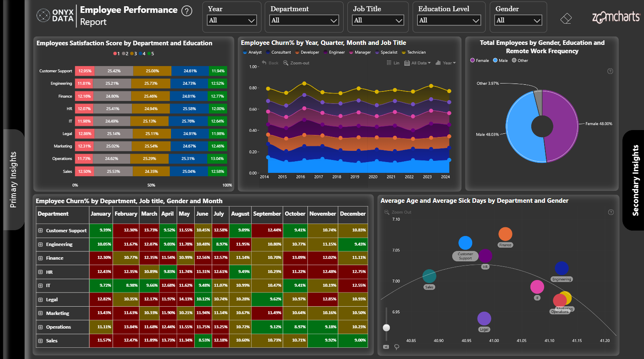Screen dimensions: 644x359
Task: Select the pink IT bubble
Action: tap(537, 287)
